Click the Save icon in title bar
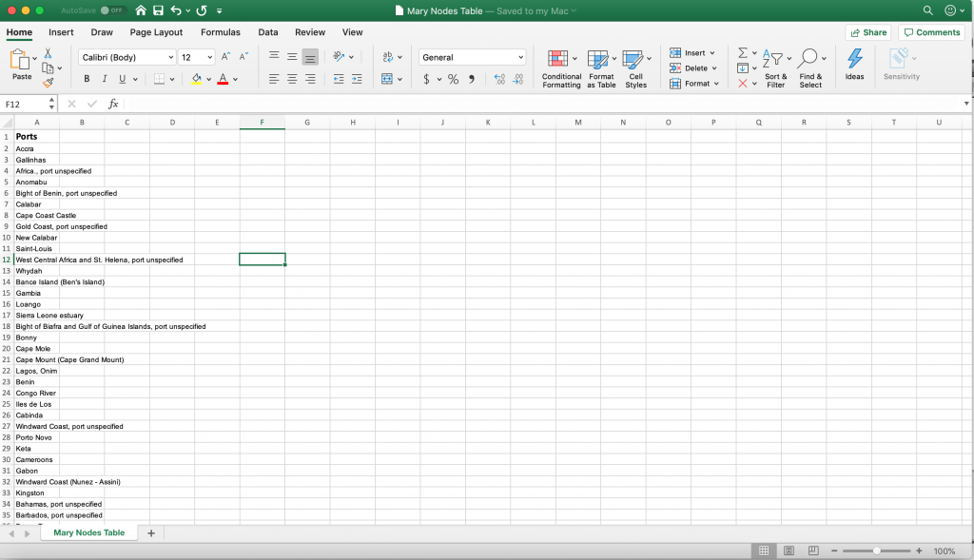The width and height of the screenshot is (974, 560). pos(158,10)
